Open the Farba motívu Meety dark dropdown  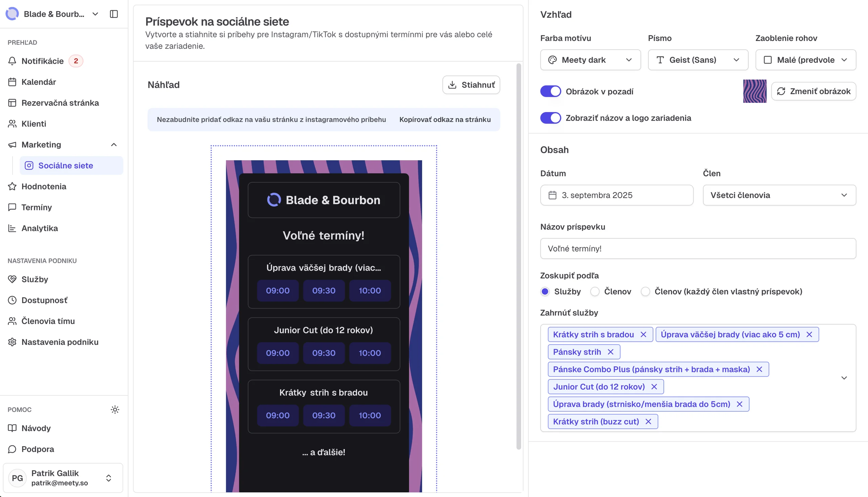590,60
